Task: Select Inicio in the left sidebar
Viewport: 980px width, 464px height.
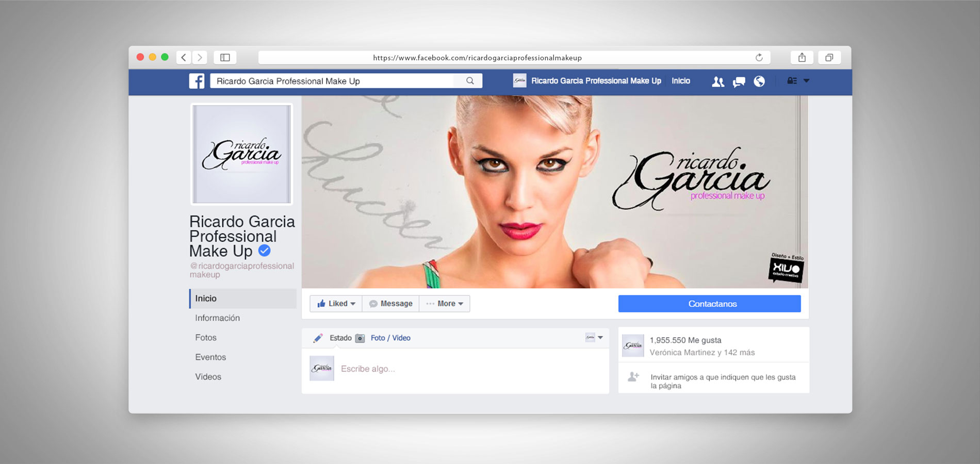Action: pyautogui.click(x=243, y=299)
